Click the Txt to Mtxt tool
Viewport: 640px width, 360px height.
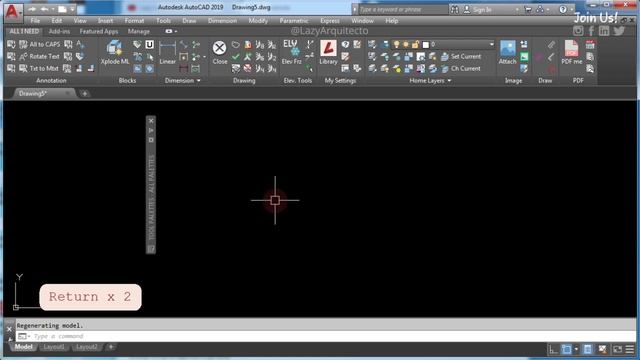[39, 69]
